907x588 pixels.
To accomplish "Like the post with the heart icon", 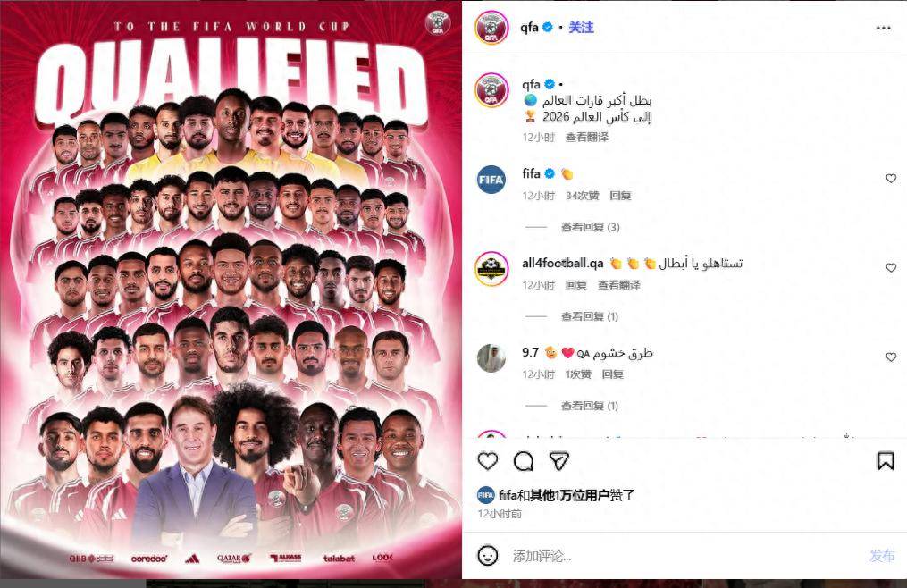I will coord(488,461).
